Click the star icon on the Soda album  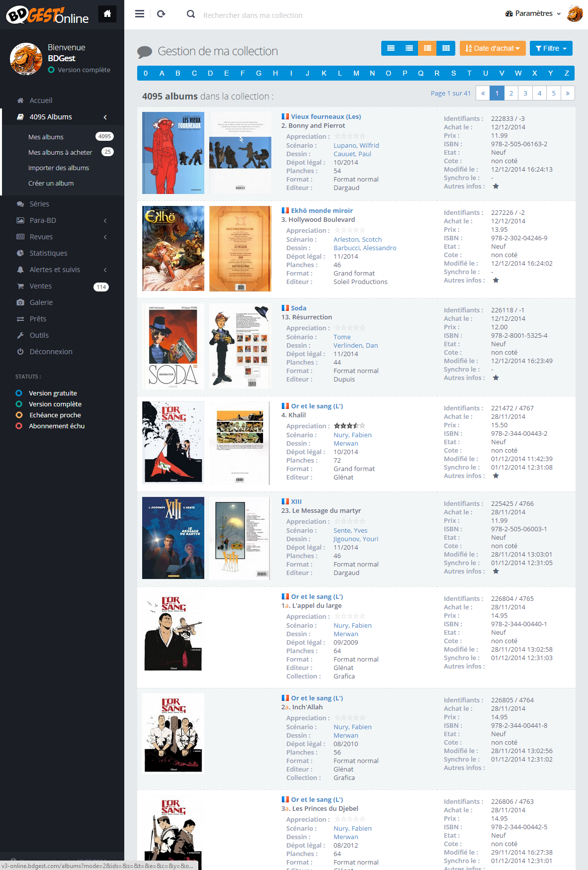(x=496, y=378)
